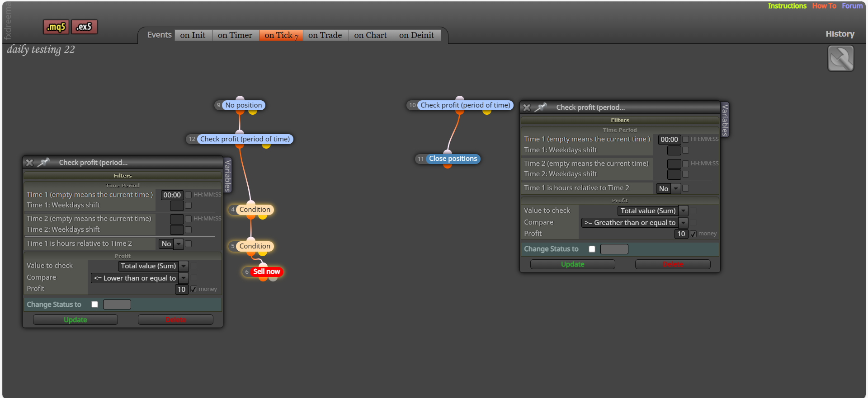Screen dimensions: 868x398
Task: Export project as .mq5 file
Action: click(x=57, y=27)
